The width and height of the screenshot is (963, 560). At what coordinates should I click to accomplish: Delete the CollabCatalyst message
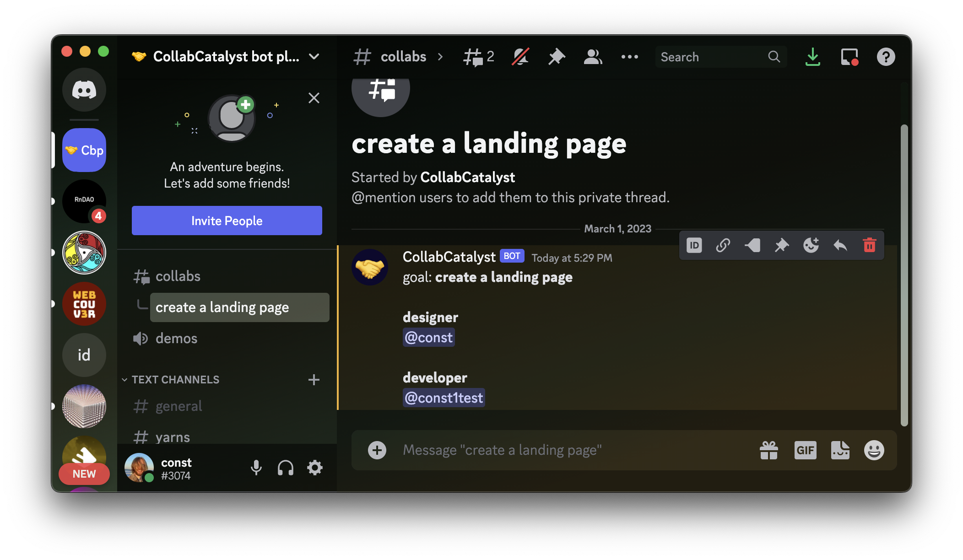click(x=870, y=245)
